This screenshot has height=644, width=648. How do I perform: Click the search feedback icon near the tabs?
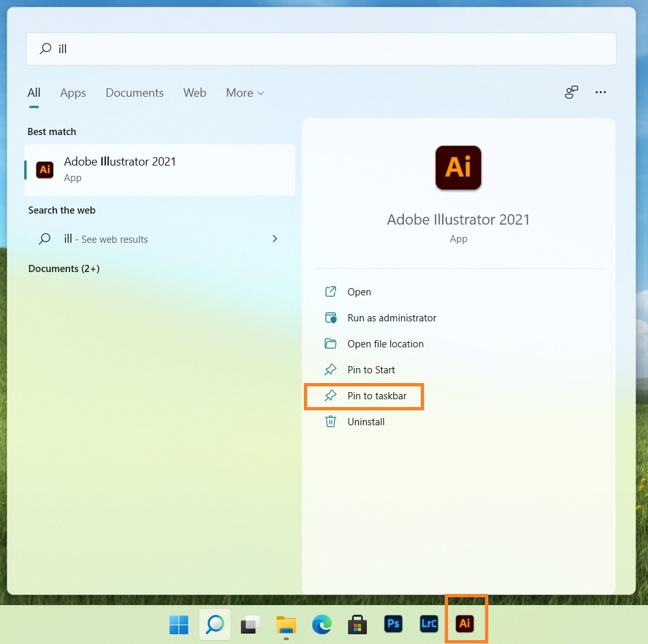click(571, 92)
